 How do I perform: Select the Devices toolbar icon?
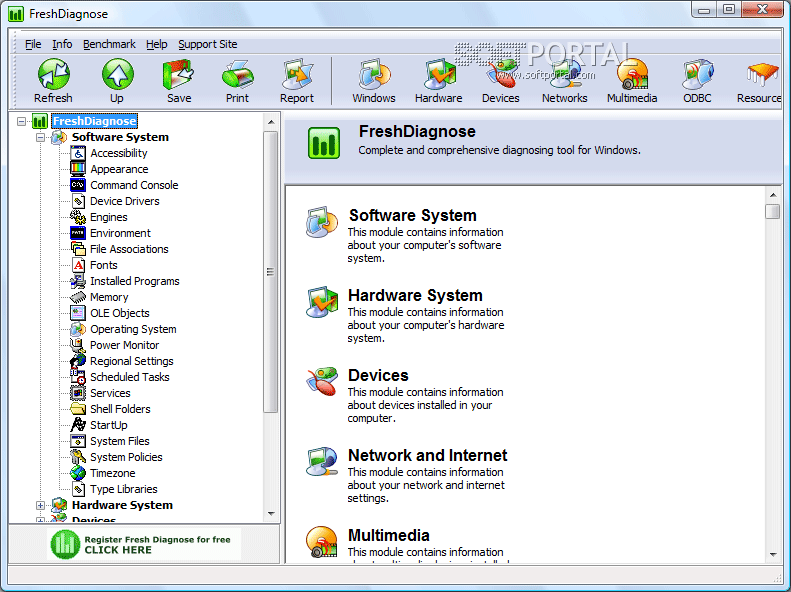(501, 75)
